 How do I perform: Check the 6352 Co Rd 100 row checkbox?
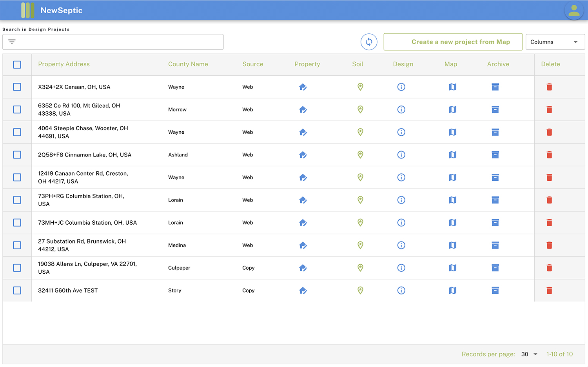[x=17, y=110]
